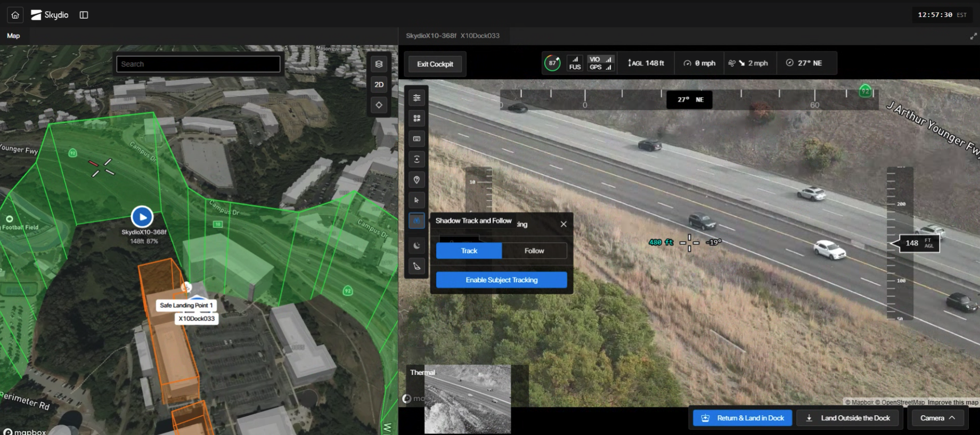This screenshot has height=435, width=980.
Task: Click the Safe Landing Point 1 label
Action: tap(186, 305)
